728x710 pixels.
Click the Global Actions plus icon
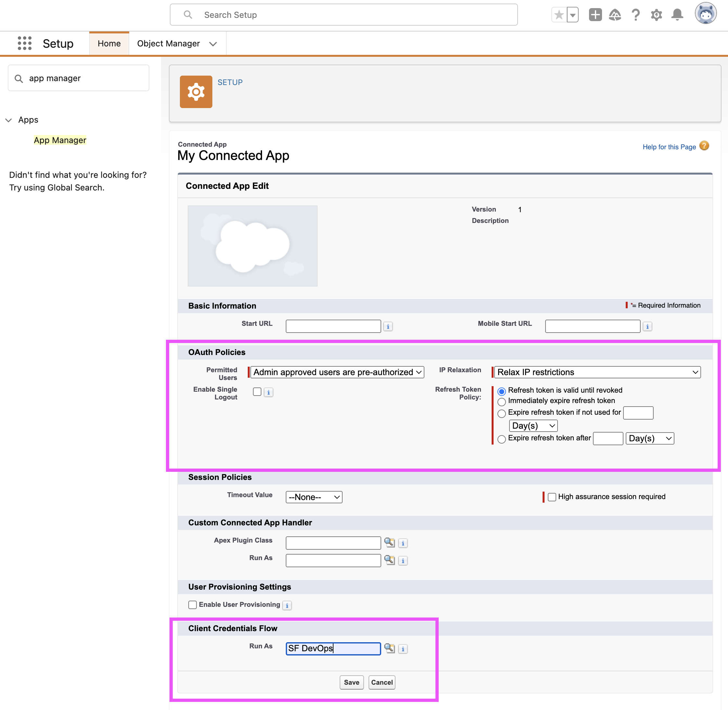click(x=595, y=15)
